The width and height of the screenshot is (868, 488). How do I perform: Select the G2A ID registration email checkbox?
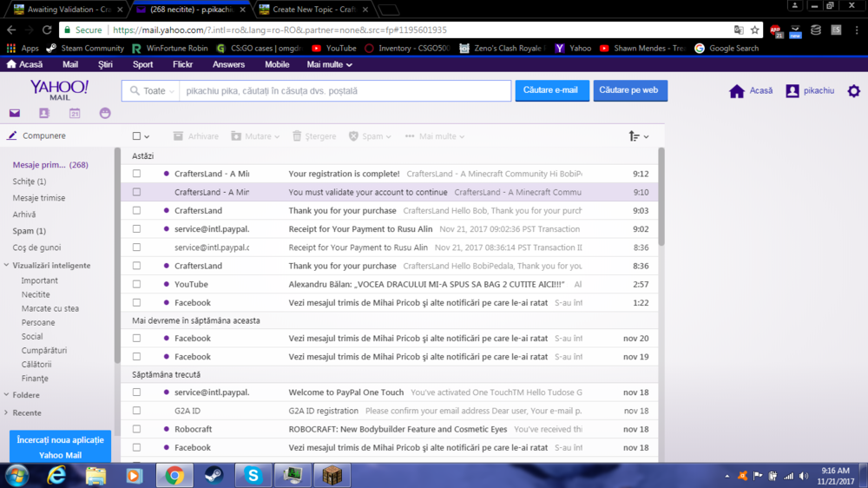pyautogui.click(x=136, y=411)
